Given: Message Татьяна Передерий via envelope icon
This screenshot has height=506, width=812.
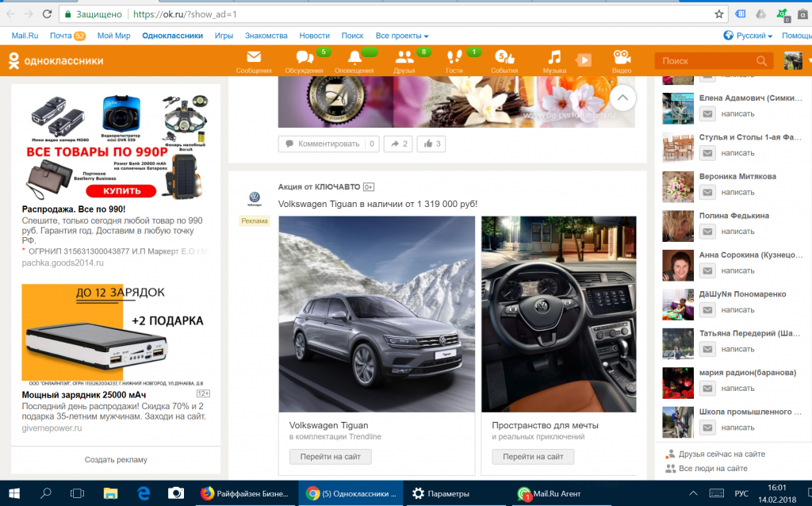Looking at the screenshot, I should 707,349.
